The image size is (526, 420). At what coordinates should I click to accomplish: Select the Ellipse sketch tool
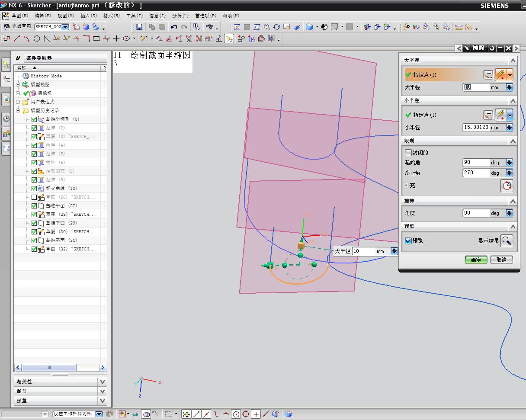(x=126, y=38)
